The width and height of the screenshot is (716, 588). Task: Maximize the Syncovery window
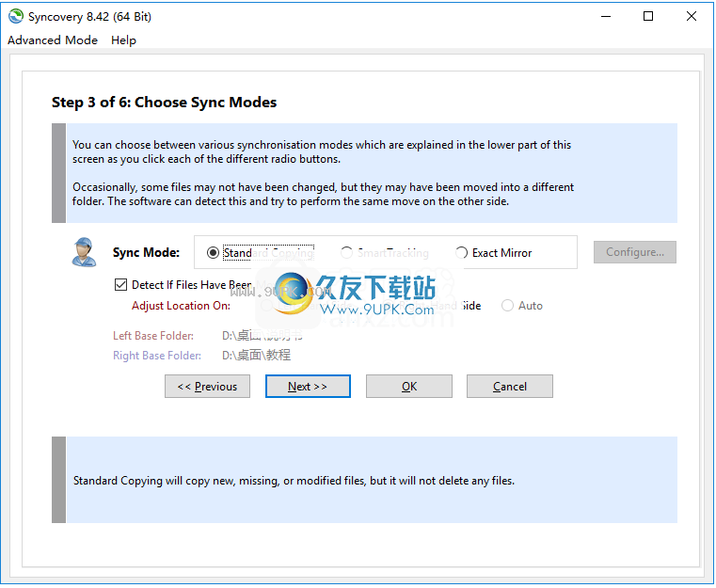[x=648, y=16]
